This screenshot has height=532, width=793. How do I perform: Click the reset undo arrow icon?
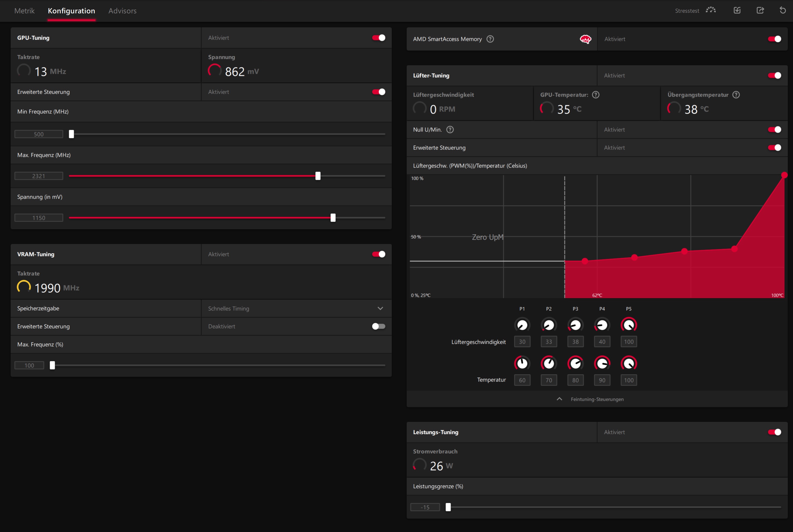coord(783,10)
